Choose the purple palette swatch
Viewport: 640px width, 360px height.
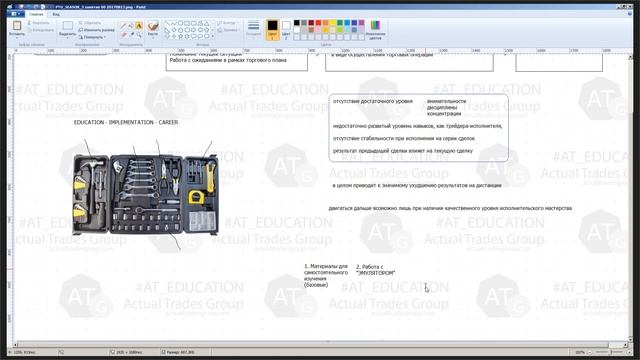[362, 23]
